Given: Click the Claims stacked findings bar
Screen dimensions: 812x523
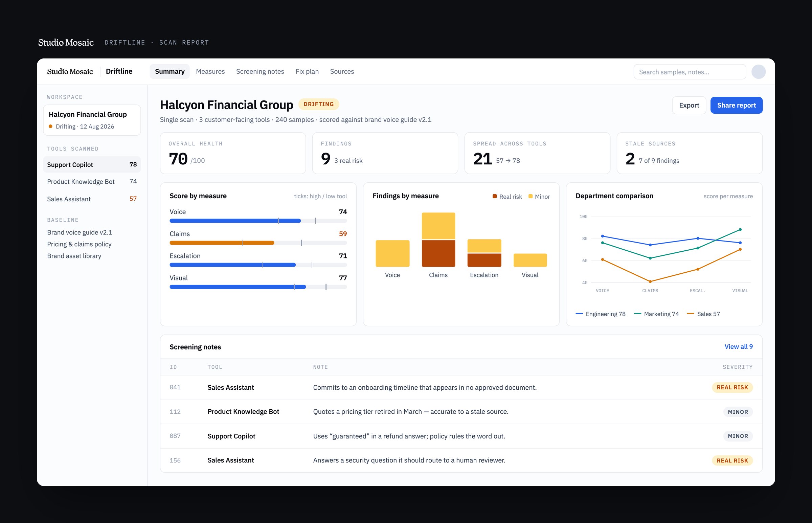Looking at the screenshot, I should (x=438, y=240).
